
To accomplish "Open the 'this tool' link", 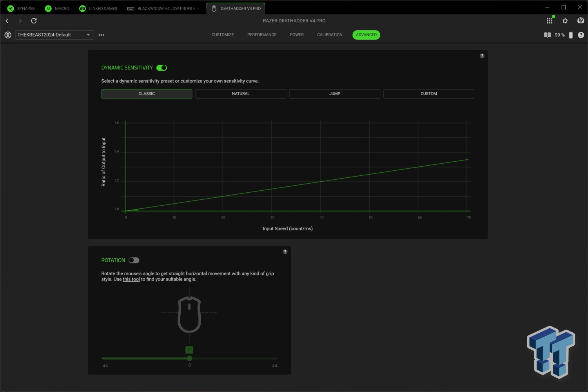I will click(131, 279).
